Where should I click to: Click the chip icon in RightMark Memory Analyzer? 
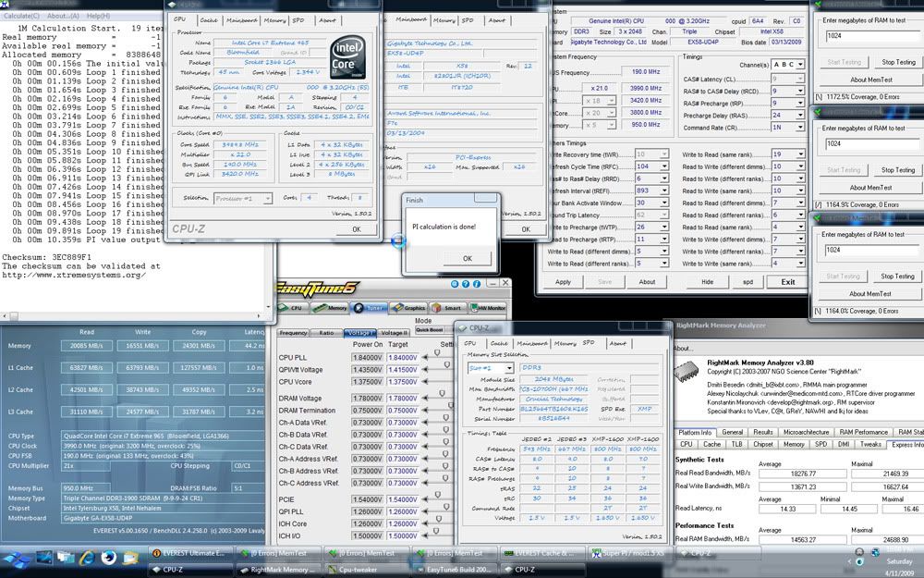[x=687, y=373]
